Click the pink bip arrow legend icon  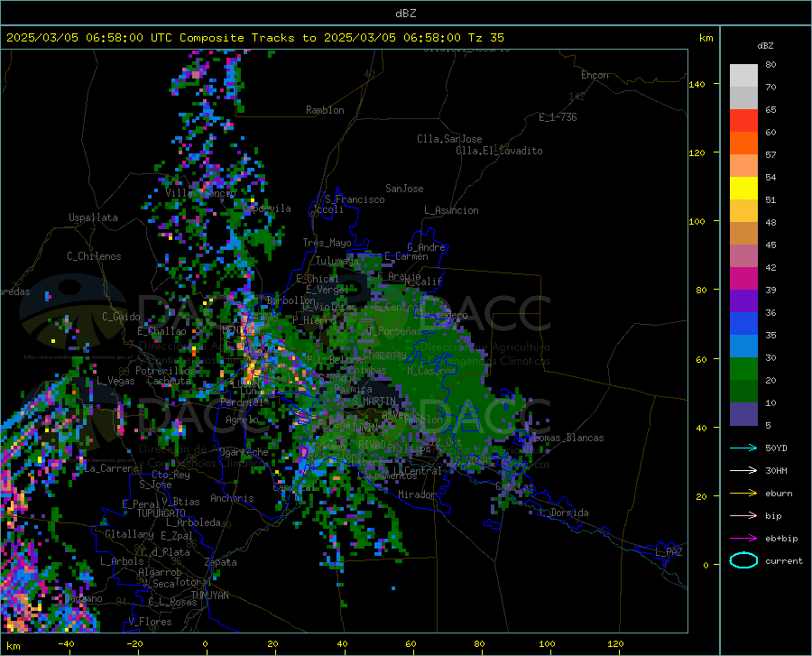click(x=743, y=516)
